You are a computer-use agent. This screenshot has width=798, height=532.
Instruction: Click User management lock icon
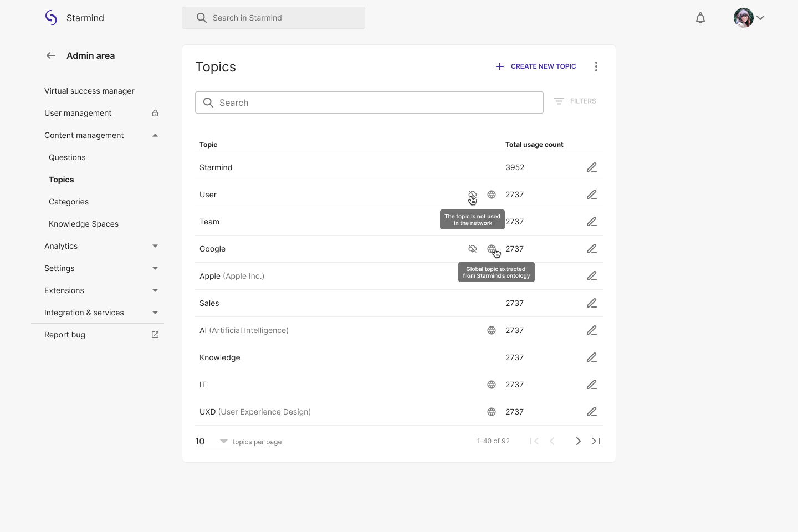tap(155, 113)
